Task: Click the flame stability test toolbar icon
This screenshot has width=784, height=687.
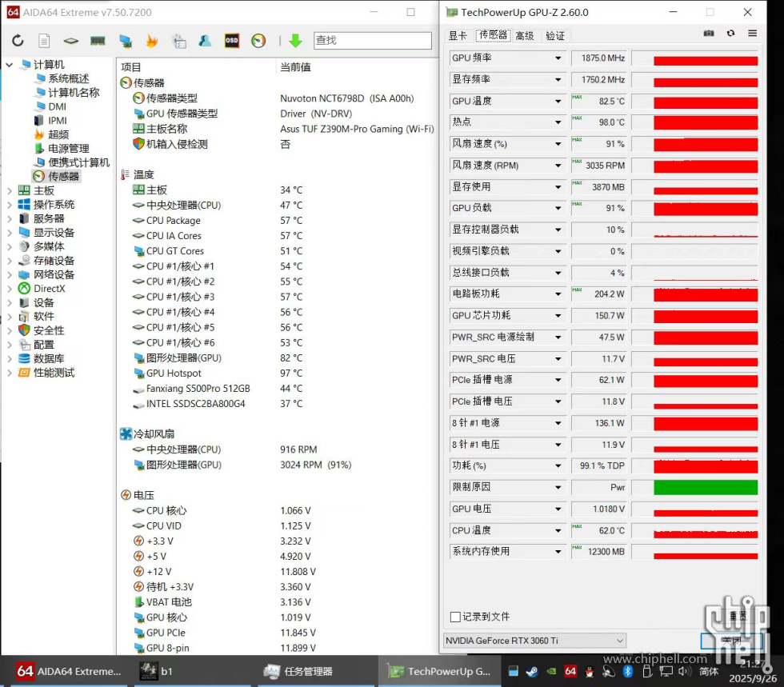Action: click(x=151, y=41)
